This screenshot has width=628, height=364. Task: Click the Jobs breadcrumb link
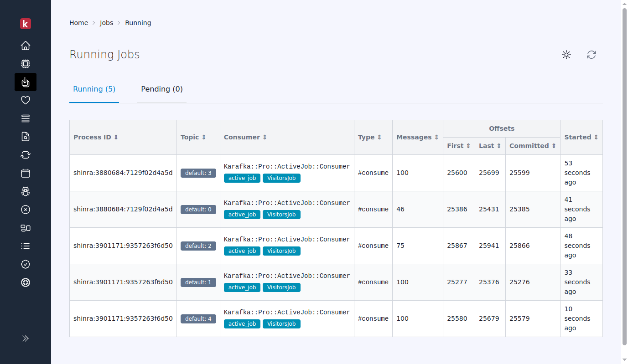[x=106, y=22]
